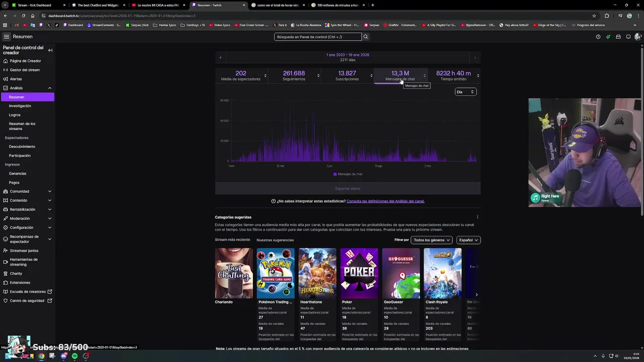The image size is (644, 362).
Task: Open the help question mark icon in header
Action: coord(598,37)
